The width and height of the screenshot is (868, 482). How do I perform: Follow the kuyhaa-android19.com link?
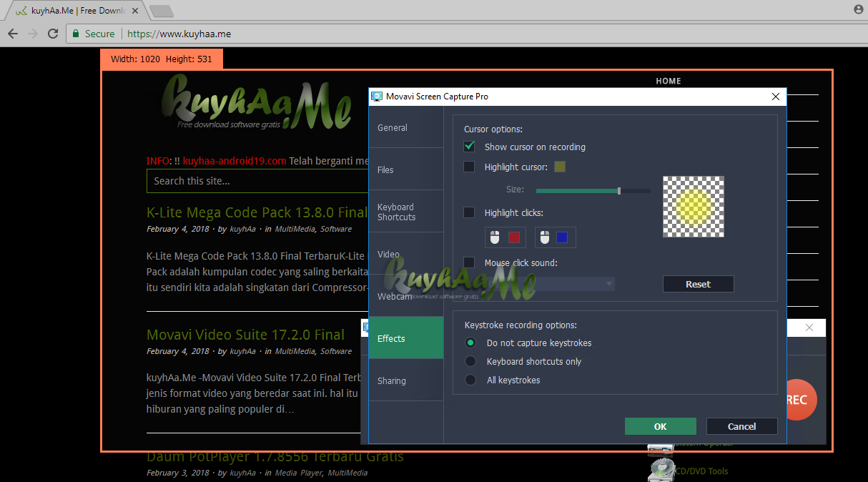point(235,161)
